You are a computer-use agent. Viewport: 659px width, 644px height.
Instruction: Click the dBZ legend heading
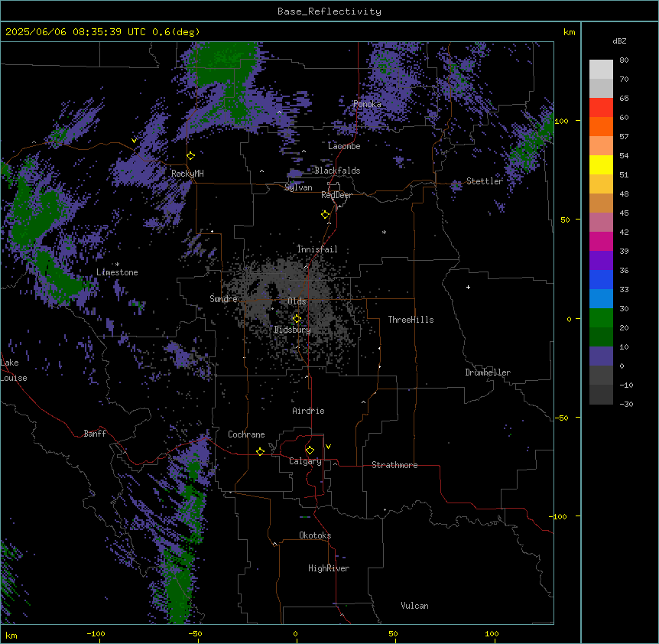[619, 41]
